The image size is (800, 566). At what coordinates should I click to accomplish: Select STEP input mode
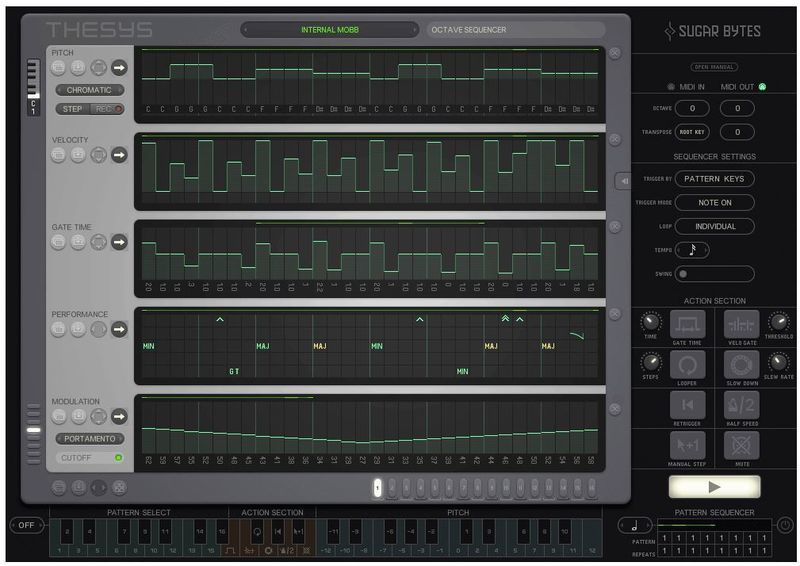coord(72,109)
